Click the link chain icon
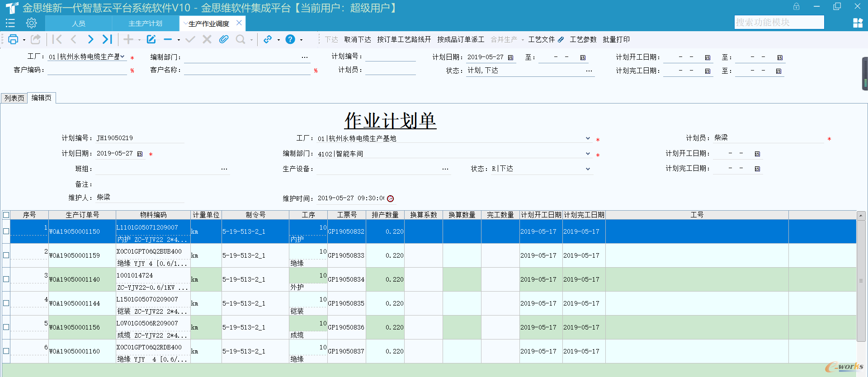The height and width of the screenshot is (377, 868). pyautogui.click(x=268, y=39)
